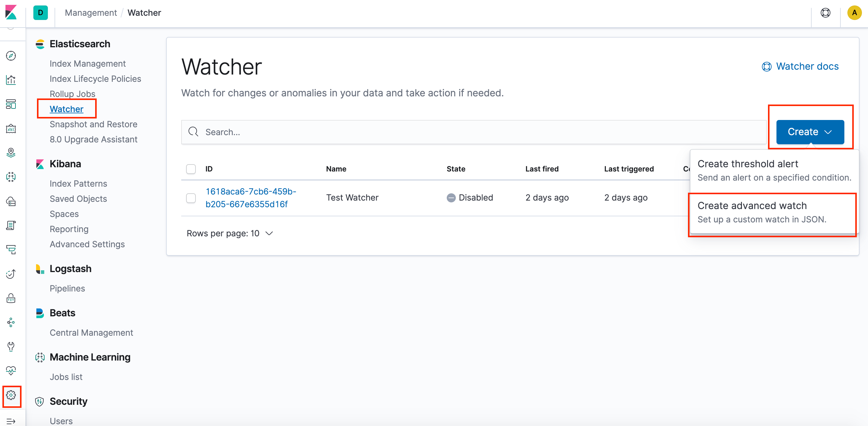Navigate to Index Lifecycle Policies
The height and width of the screenshot is (426, 868).
pos(95,78)
